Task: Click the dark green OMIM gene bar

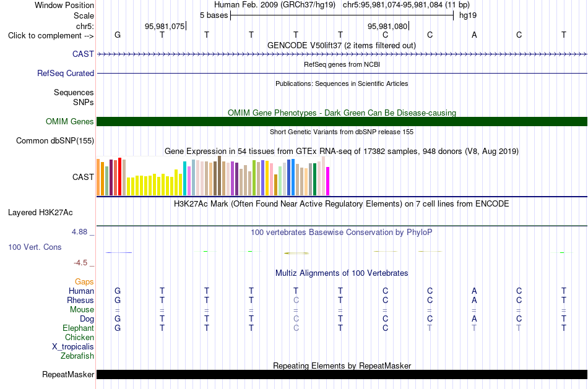Action: [x=342, y=121]
